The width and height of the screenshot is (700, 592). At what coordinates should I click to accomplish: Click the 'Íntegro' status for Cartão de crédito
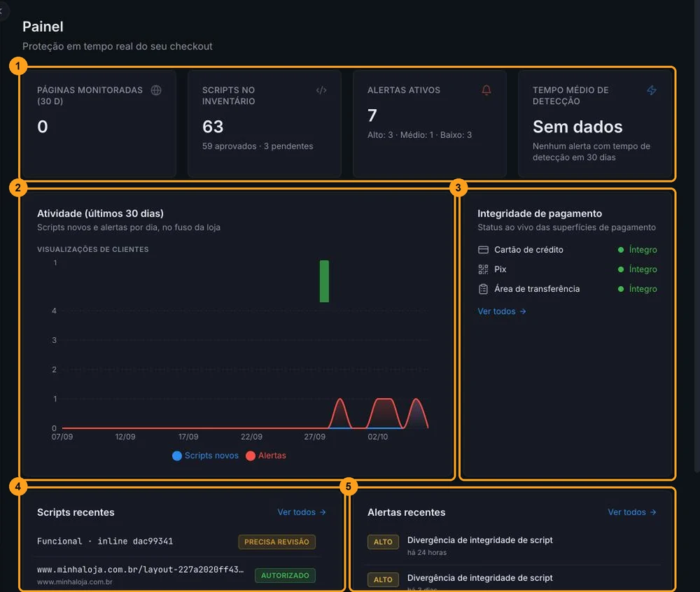click(x=643, y=250)
